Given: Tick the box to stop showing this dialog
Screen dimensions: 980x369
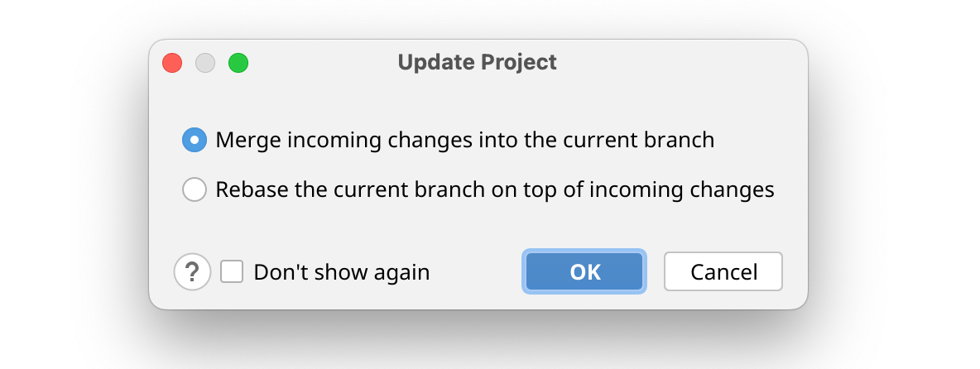Looking at the screenshot, I should tap(232, 271).
